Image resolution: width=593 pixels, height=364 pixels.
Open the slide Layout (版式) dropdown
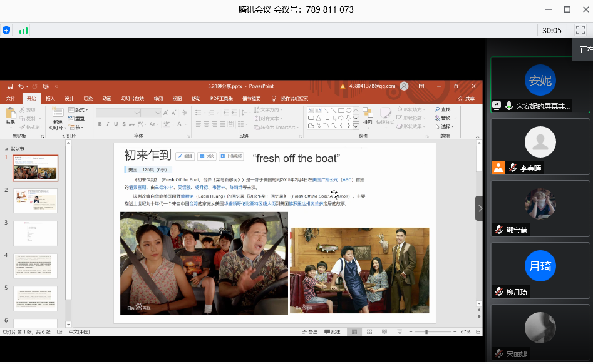[x=78, y=110]
